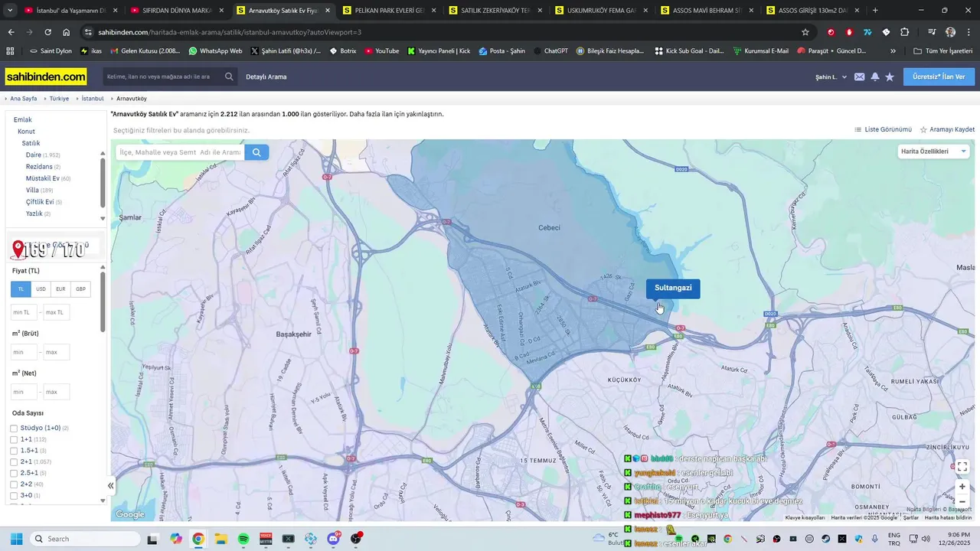Open the Windows Start menu
The image size is (980, 551).
tap(16, 539)
